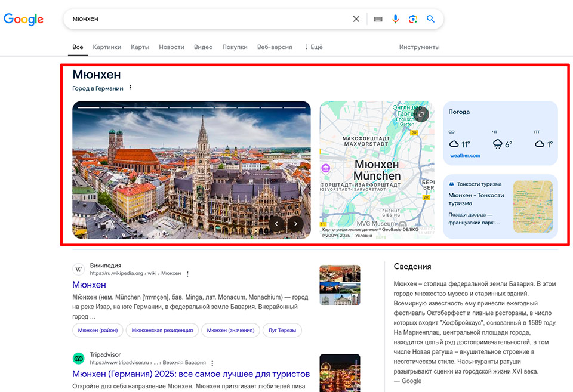
Task: Click the yellow map thumbnail in tourism card
Action: click(x=533, y=206)
